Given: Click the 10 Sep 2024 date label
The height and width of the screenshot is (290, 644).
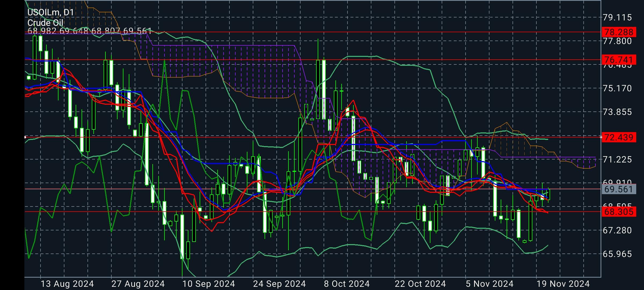Looking at the screenshot, I should pos(208,284).
